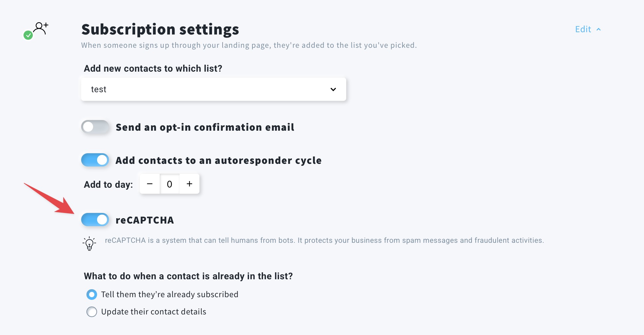644x335 pixels.
Task: Click the "Subscription settings" heading
Action: tap(160, 30)
